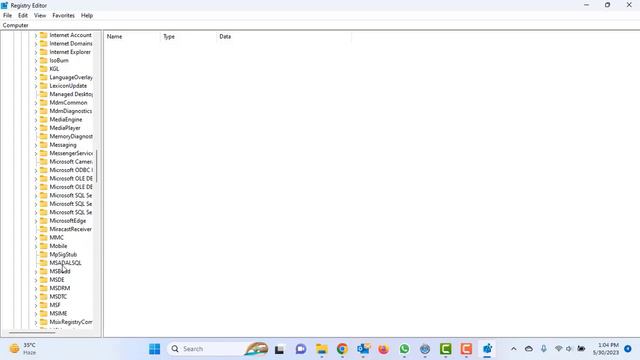Click the orange Camtasia recorder taskbar icon
640x360 pixels.
tap(466, 349)
